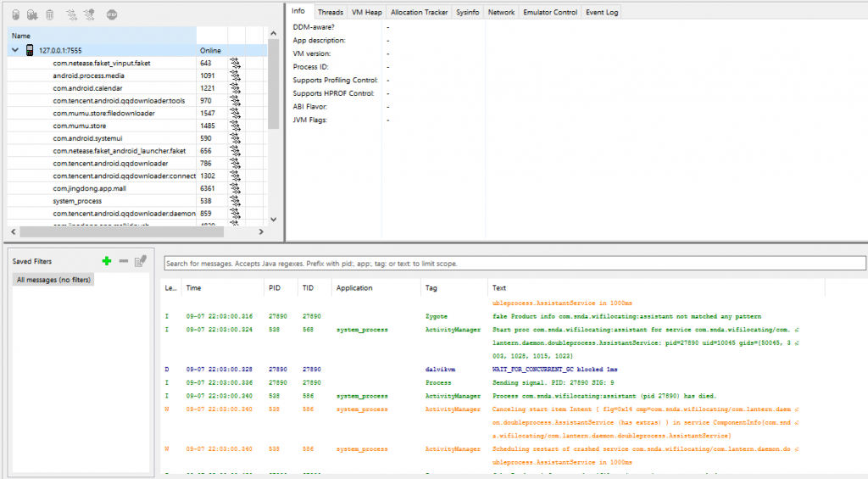The image size is (868, 479).
Task: Select the com.netease.faket_android_launcher.faket process
Action: [x=120, y=151]
